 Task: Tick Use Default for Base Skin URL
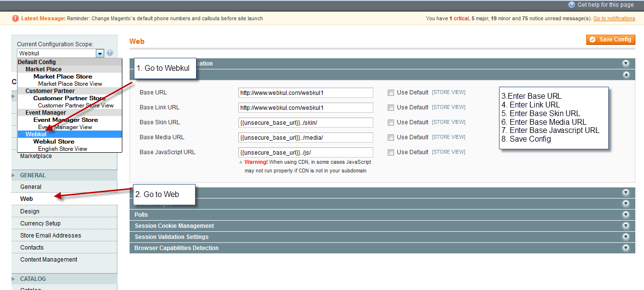pyautogui.click(x=391, y=122)
